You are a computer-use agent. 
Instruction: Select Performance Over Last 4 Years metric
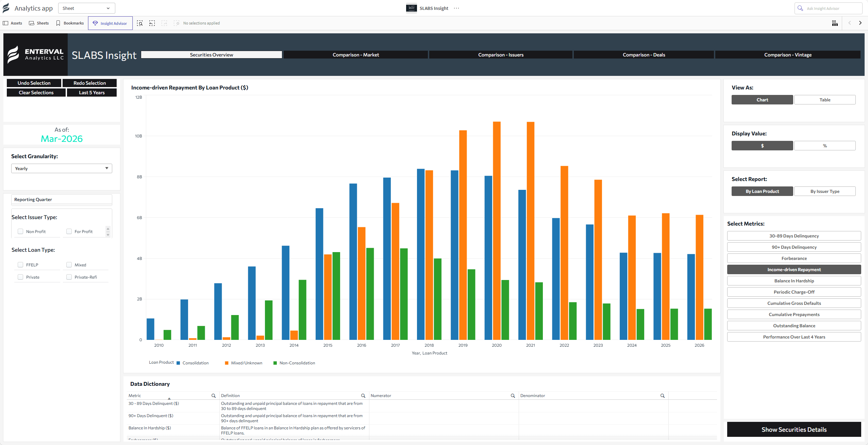[x=794, y=337]
